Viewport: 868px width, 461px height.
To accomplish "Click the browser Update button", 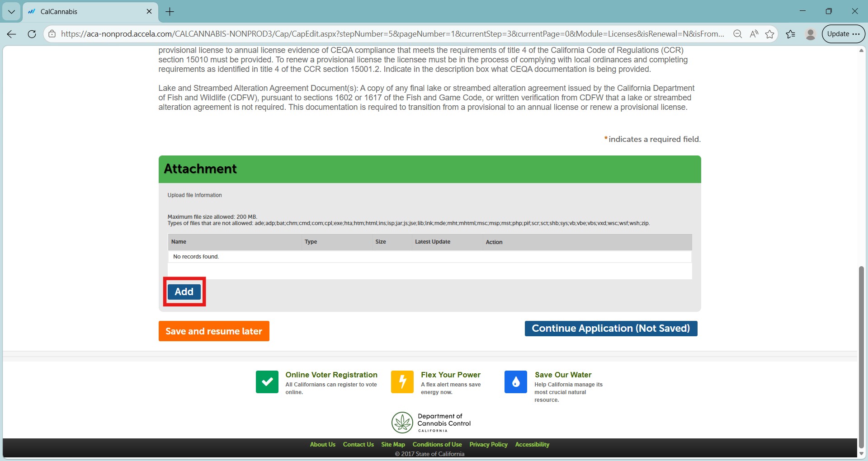I will (844, 34).
